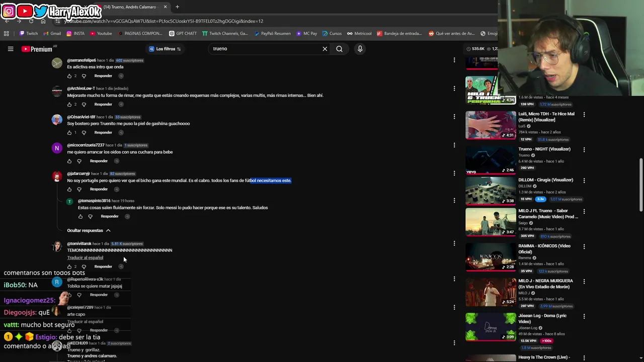
Task: Open more options for NEGRA MURGUERA video
Action: pyautogui.click(x=584, y=281)
